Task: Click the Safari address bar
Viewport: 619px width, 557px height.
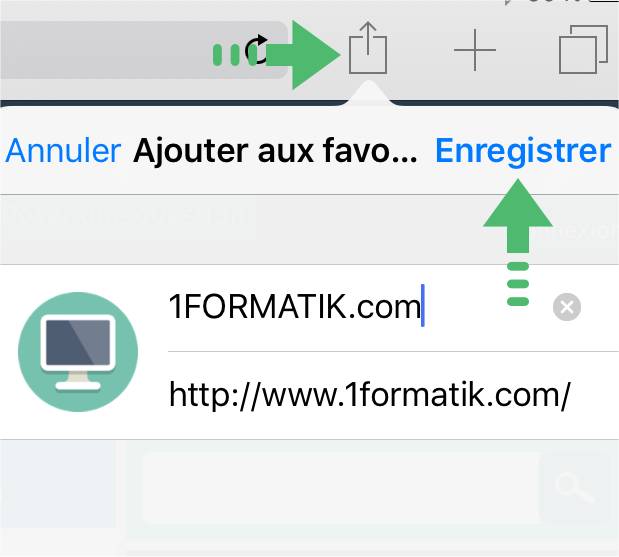Action: pyautogui.click(x=144, y=50)
